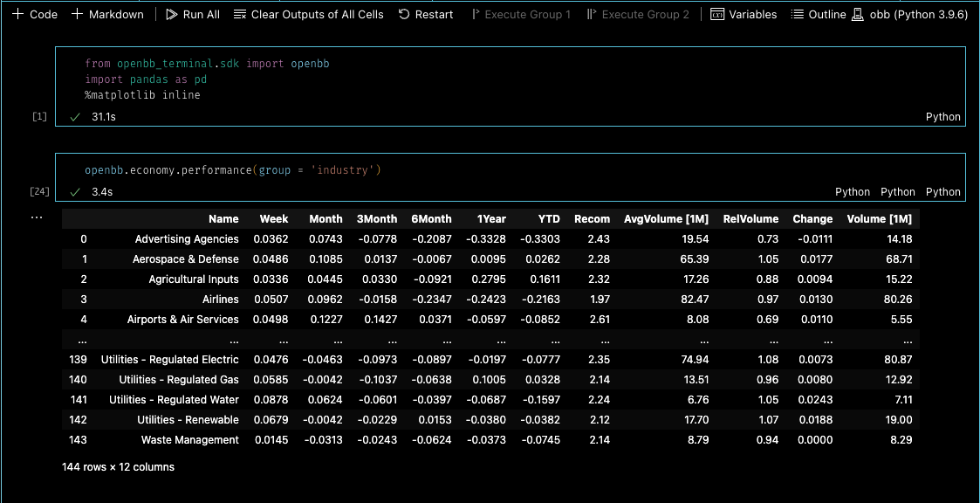This screenshot has width=980, height=503.
Task: Click the execution count [1] label
Action: coord(39,116)
